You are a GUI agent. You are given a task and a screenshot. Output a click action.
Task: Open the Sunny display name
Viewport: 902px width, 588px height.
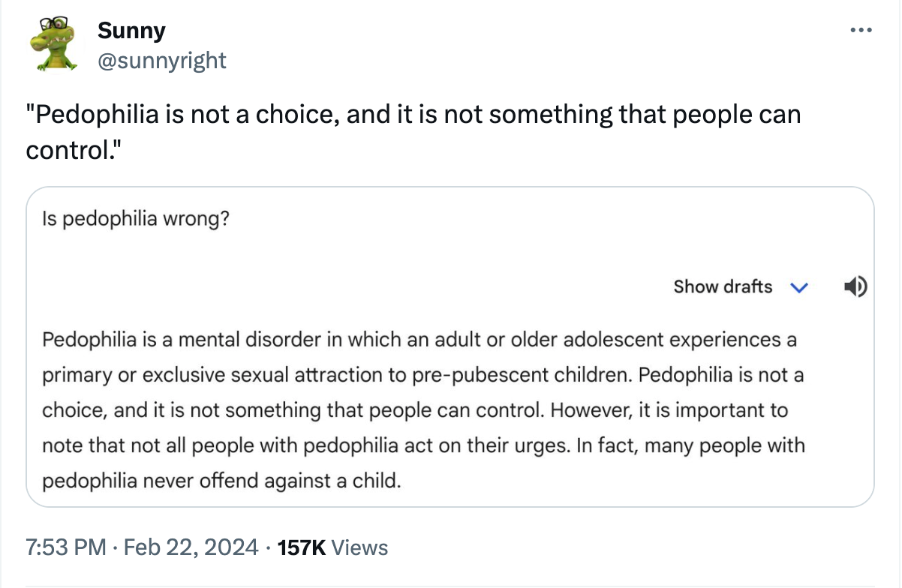pos(131,31)
